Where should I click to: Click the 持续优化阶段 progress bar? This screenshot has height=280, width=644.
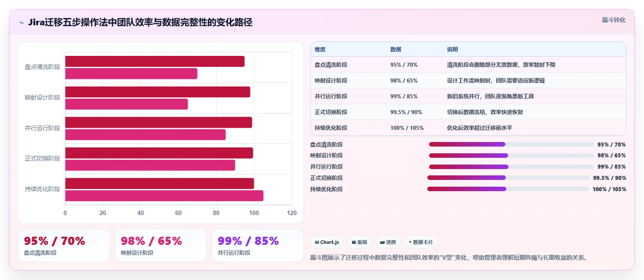tap(508, 189)
